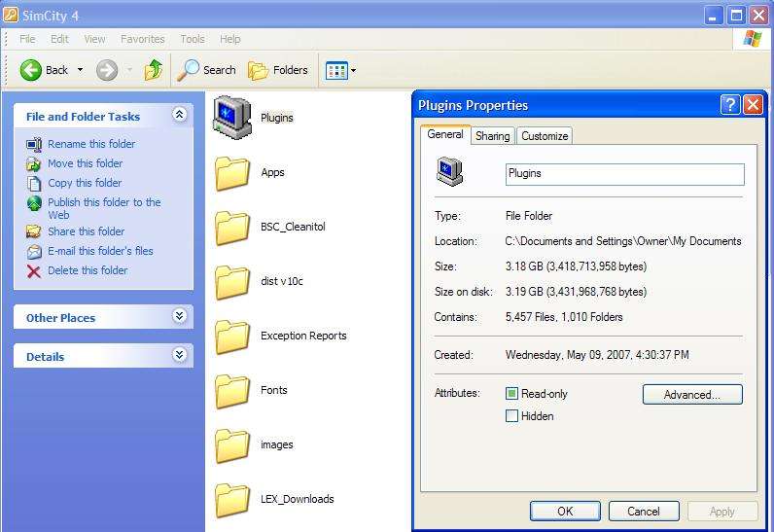
Task: Select the Fonts folder icon
Action: [232, 391]
